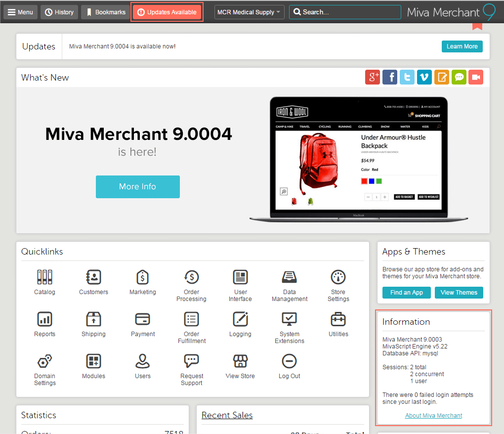The height and width of the screenshot is (434, 504).
Task: Open Domain Settings
Action: click(x=44, y=370)
